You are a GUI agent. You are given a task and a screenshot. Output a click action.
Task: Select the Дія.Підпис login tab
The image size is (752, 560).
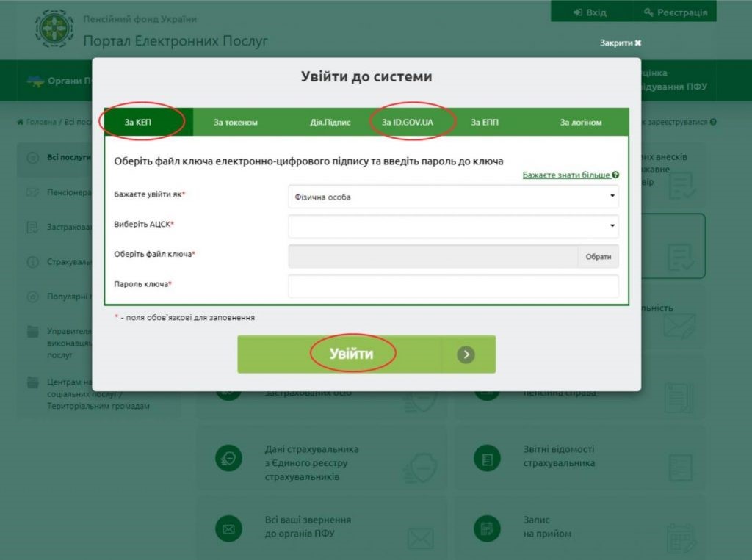pyautogui.click(x=330, y=123)
